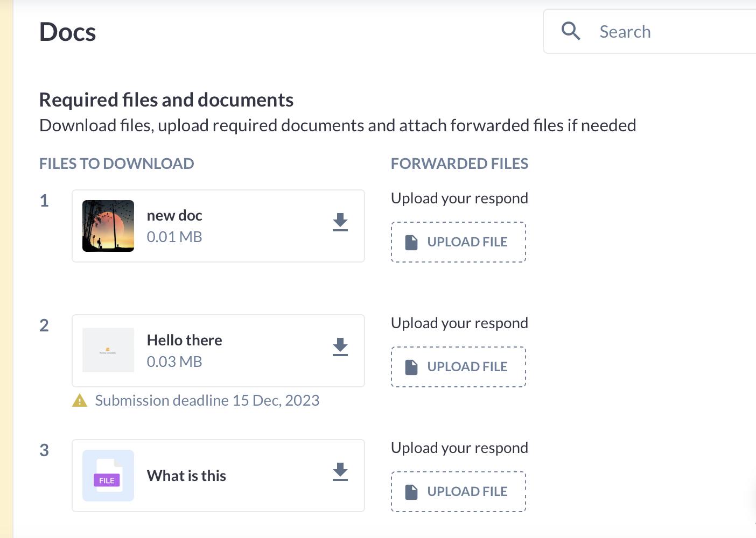Download the 'Hello there' file

(340, 347)
